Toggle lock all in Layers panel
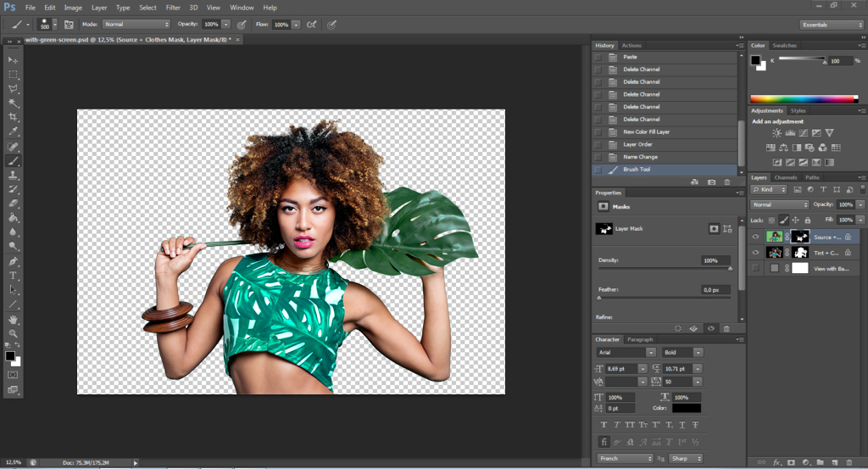Viewport: 868px width, 469px height. point(807,221)
